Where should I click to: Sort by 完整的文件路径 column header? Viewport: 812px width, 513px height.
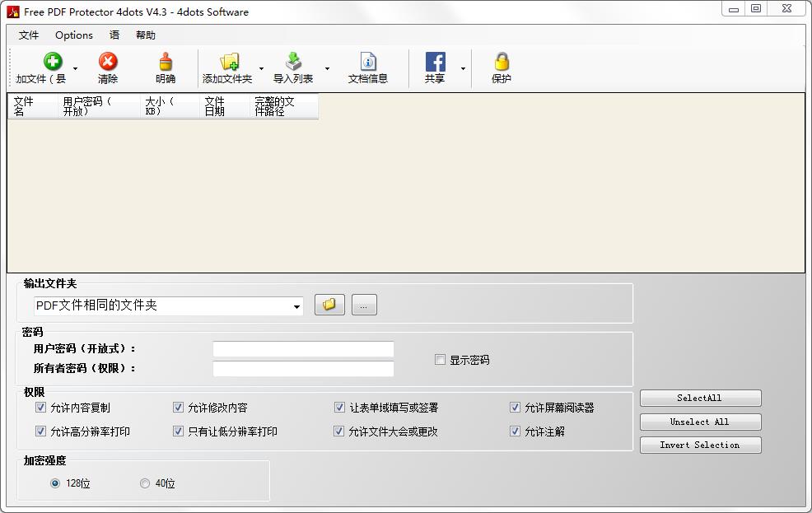pyautogui.click(x=284, y=106)
